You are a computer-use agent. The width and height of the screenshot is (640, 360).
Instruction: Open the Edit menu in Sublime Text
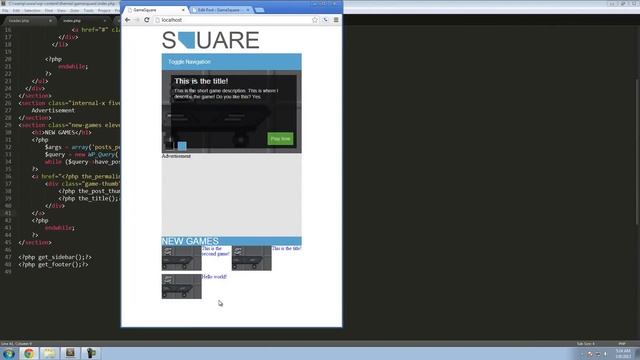click(16, 11)
